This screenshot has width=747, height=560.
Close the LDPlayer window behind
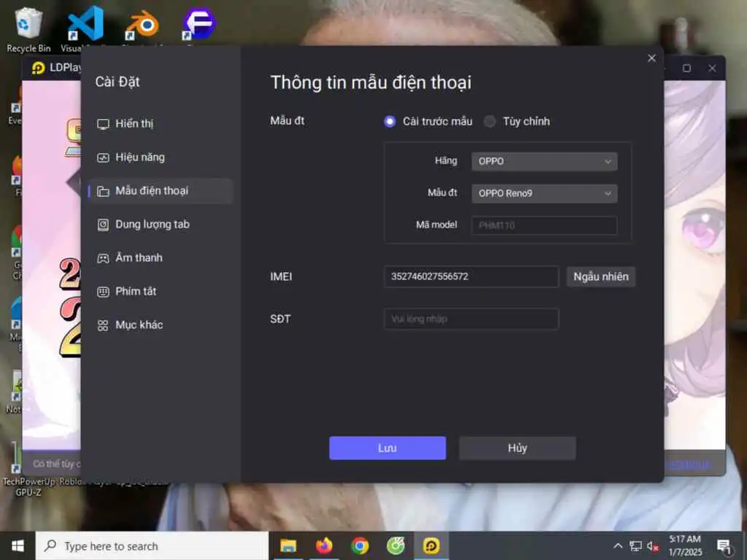[x=712, y=68]
